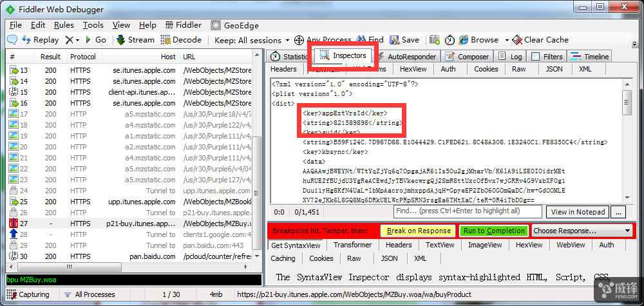The image size is (644, 306).
Task: Open the View menu
Action: (x=121, y=25)
